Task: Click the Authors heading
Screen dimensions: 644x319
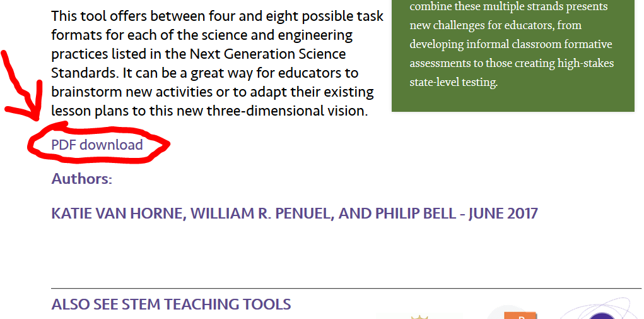Action: click(82, 179)
